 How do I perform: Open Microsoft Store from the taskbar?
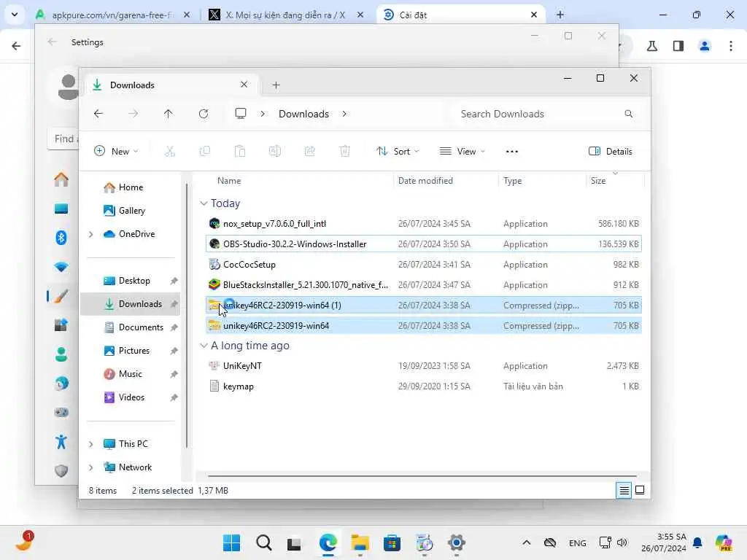(x=392, y=542)
